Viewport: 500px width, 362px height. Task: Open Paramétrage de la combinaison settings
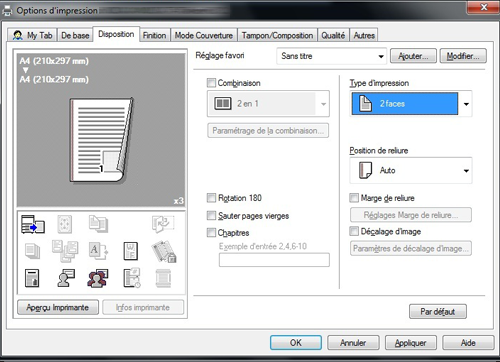268,130
